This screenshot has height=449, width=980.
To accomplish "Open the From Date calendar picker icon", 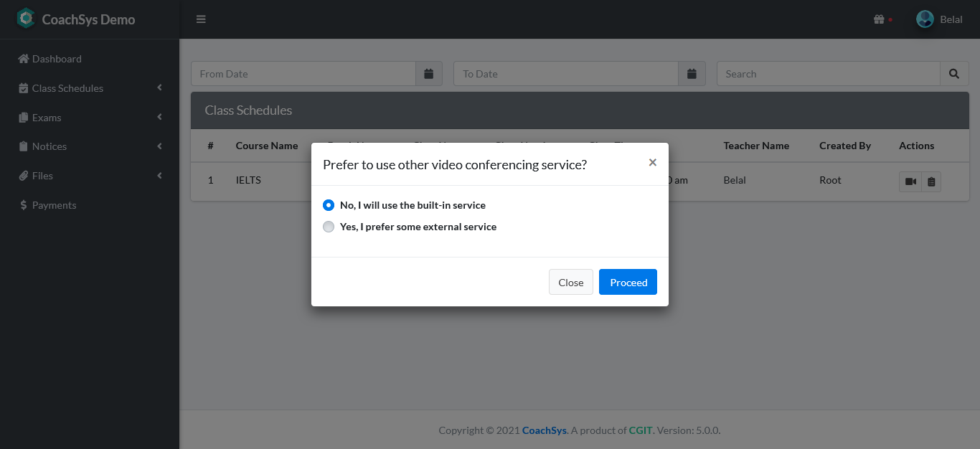I will coord(428,73).
